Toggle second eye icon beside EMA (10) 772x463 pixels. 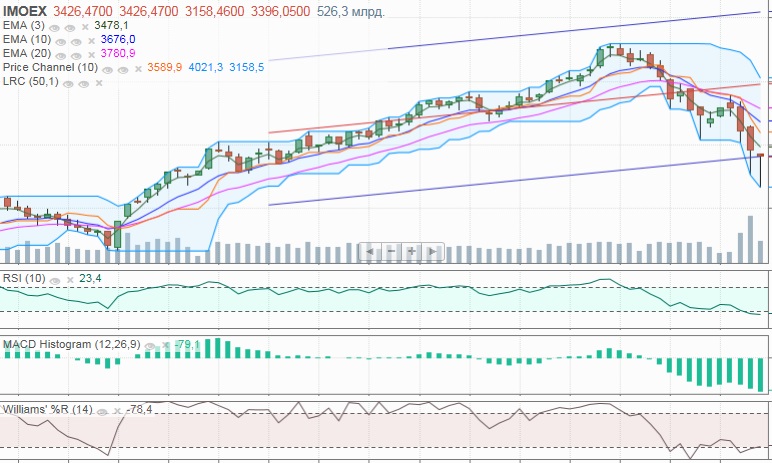click(x=76, y=42)
